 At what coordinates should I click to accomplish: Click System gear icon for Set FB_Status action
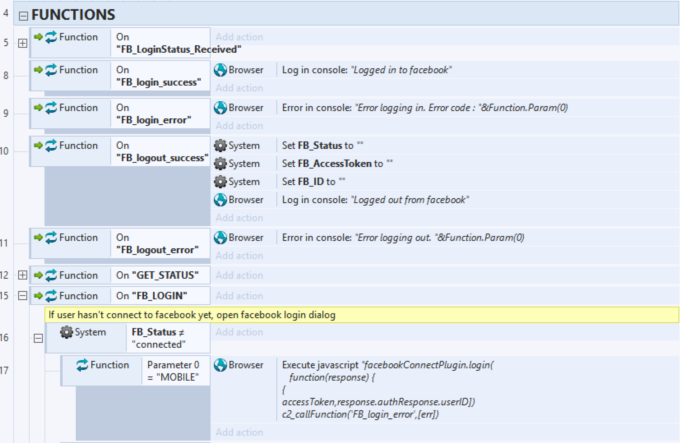point(220,145)
